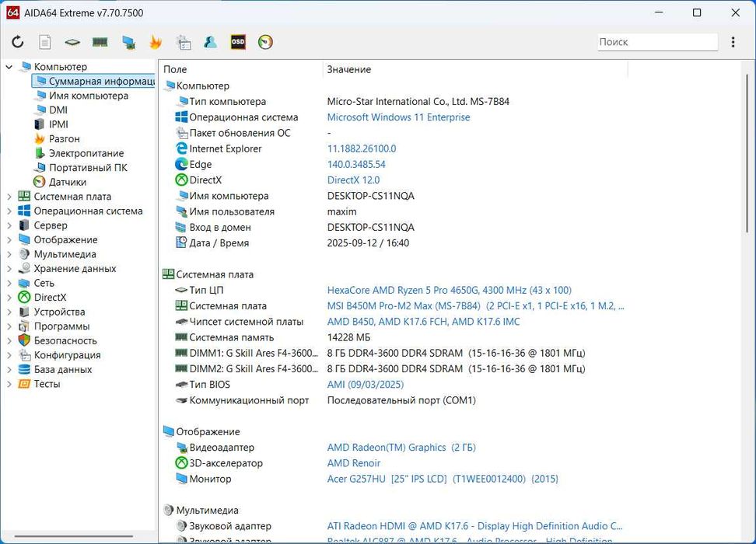
Task: Expand the DirectX tree node
Action: pyautogui.click(x=9, y=298)
